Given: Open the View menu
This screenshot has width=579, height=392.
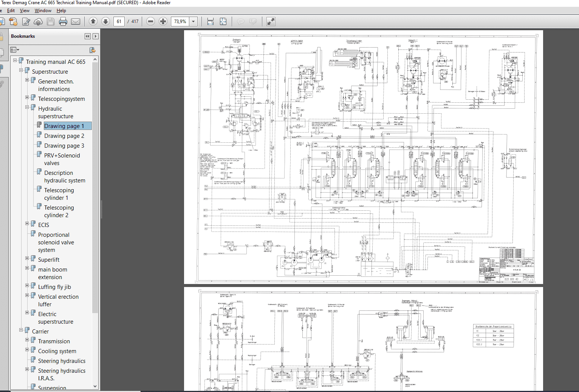Looking at the screenshot, I should [x=25, y=10].
